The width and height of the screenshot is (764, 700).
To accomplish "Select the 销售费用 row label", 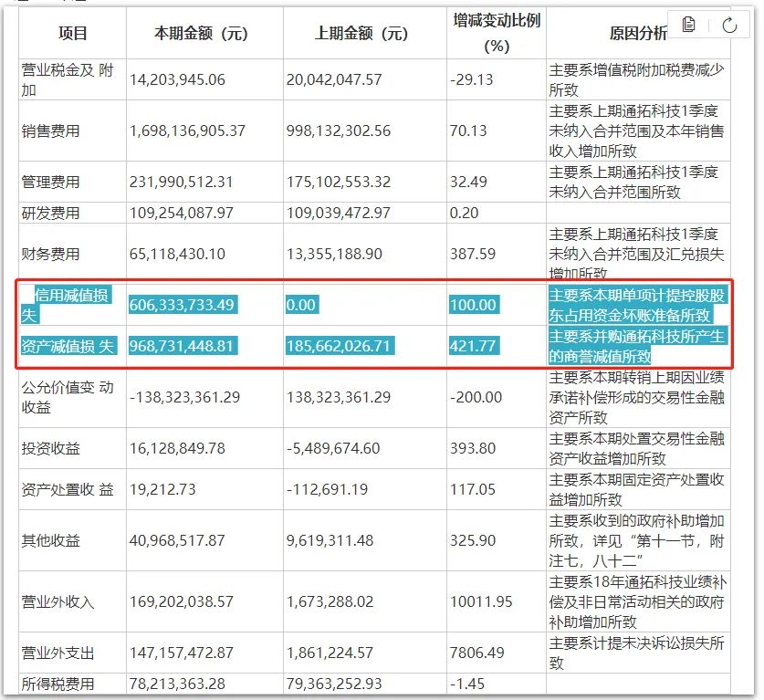I will (51, 131).
